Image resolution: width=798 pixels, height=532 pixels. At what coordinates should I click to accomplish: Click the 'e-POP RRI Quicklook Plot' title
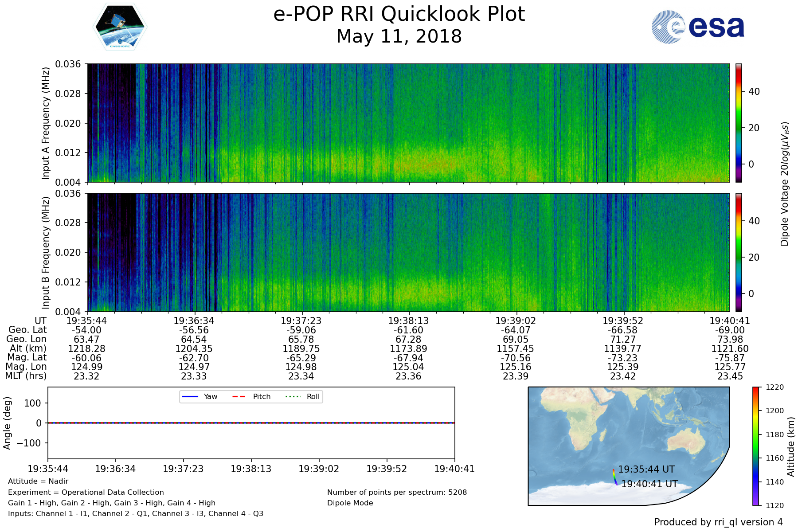pos(399,14)
